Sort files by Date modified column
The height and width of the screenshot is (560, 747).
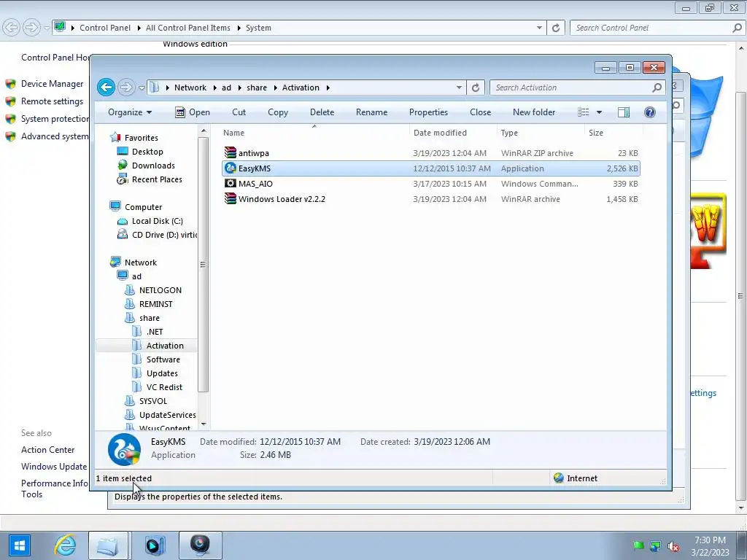point(453,133)
